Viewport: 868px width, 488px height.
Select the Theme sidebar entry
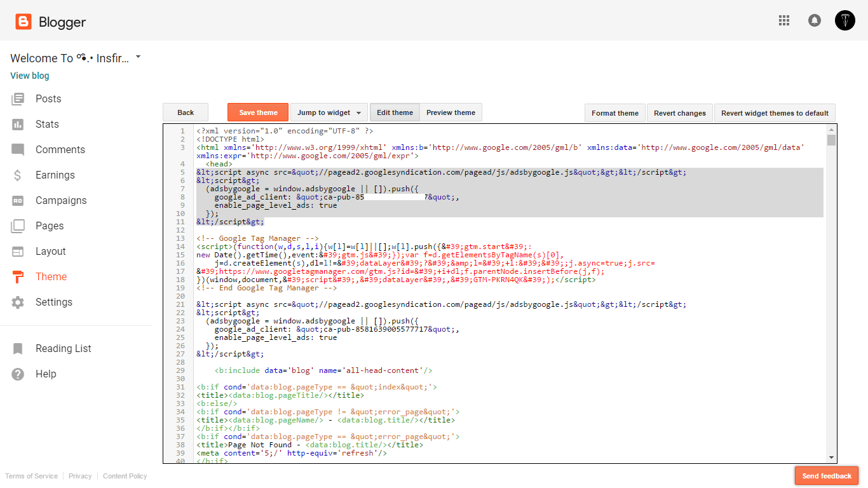(51, 276)
